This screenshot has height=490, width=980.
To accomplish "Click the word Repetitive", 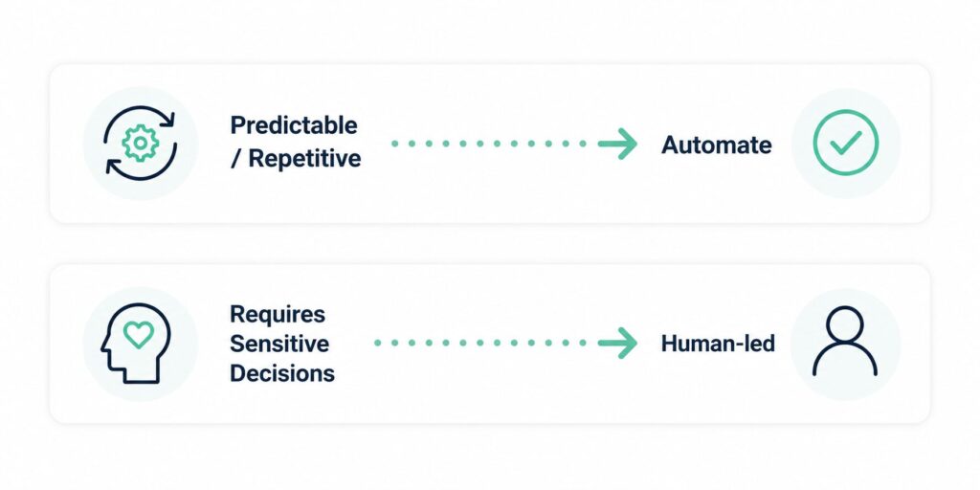I will coord(304,158).
